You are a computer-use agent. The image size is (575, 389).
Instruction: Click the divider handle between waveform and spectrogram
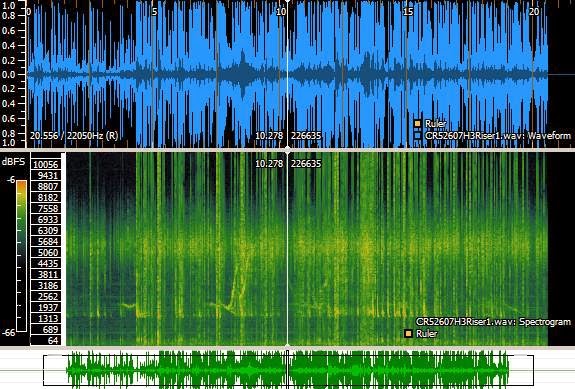coord(288,150)
